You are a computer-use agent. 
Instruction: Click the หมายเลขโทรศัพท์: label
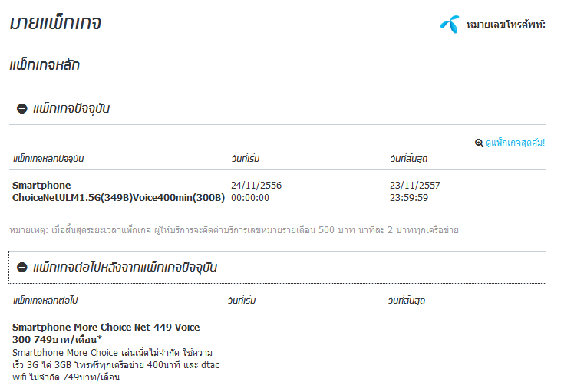click(x=506, y=25)
